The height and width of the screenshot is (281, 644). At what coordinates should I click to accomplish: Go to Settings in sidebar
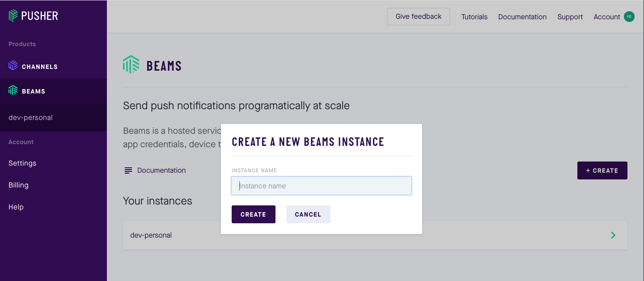tap(22, 163)
